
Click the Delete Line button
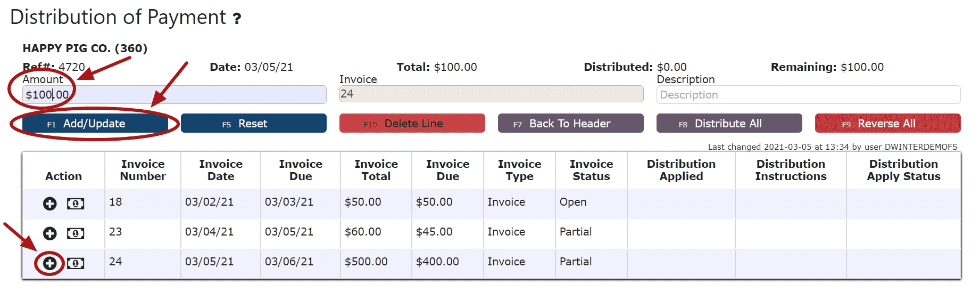(412, 123)
